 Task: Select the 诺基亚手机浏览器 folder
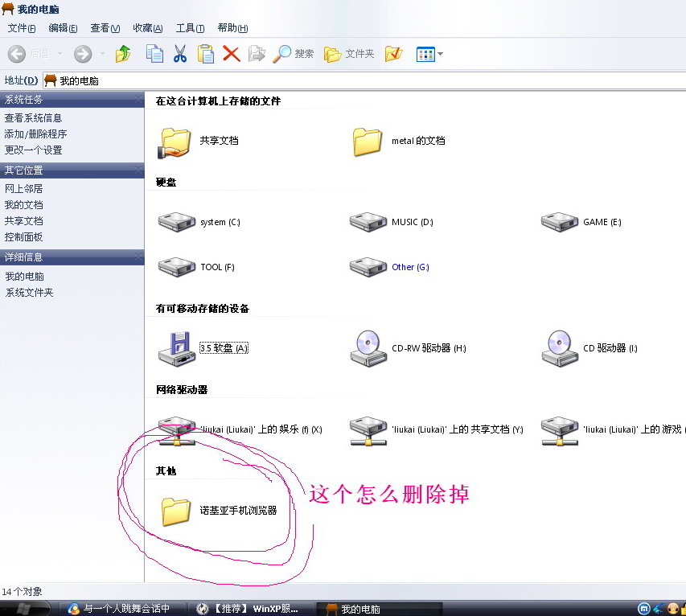coord(176,511)
